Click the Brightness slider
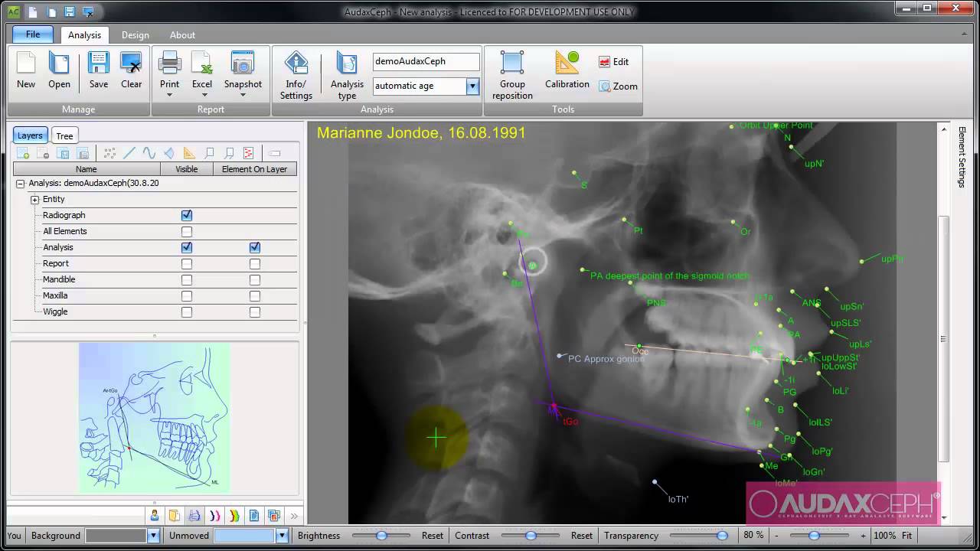 381,536
